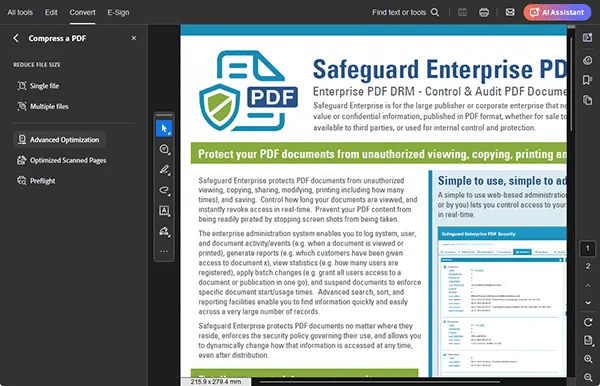Image resolution: width=600 pixels, height=386 pixels.
Task: Choose Single file compression
Action: click(x=38, y=86)
